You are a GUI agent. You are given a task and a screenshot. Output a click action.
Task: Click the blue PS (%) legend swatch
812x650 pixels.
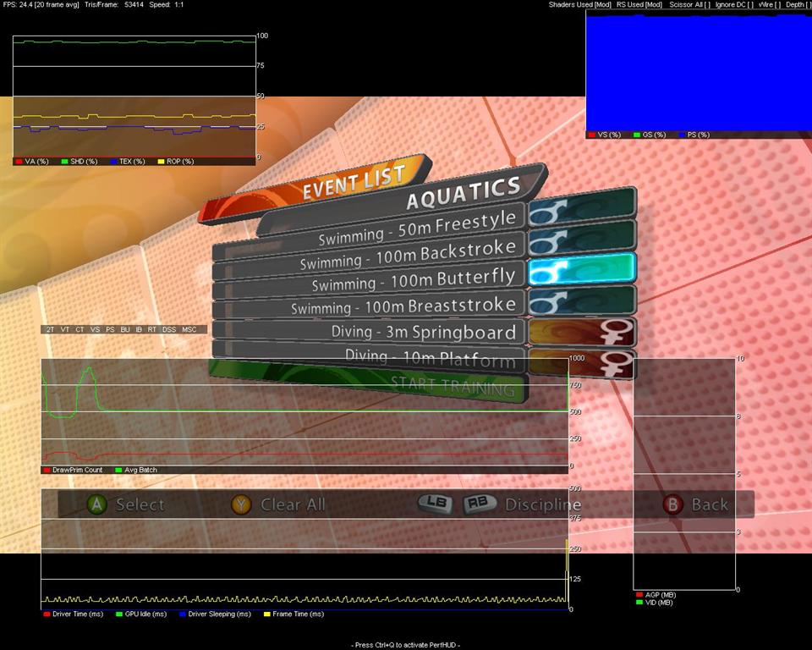click(682, 135)
